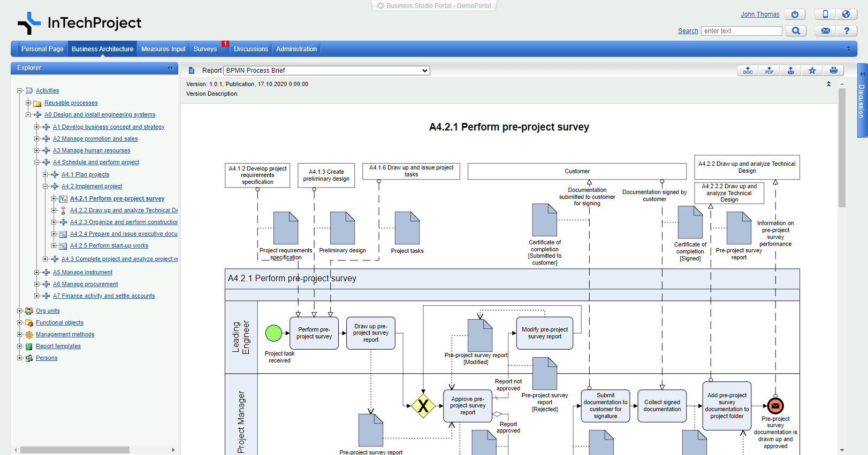Open A3 Manage human resourses link
Viewport: 868px width, 455px height.
pos(92,151)
